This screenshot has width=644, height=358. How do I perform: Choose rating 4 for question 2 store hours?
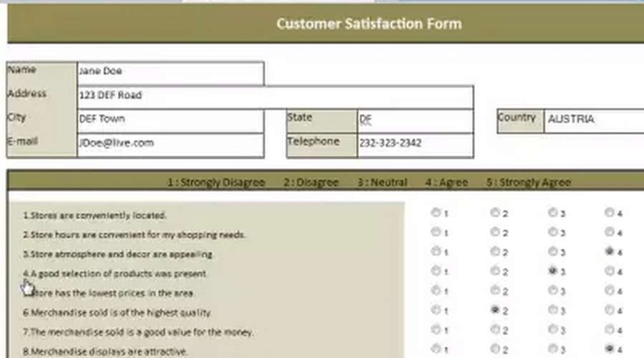609,232
